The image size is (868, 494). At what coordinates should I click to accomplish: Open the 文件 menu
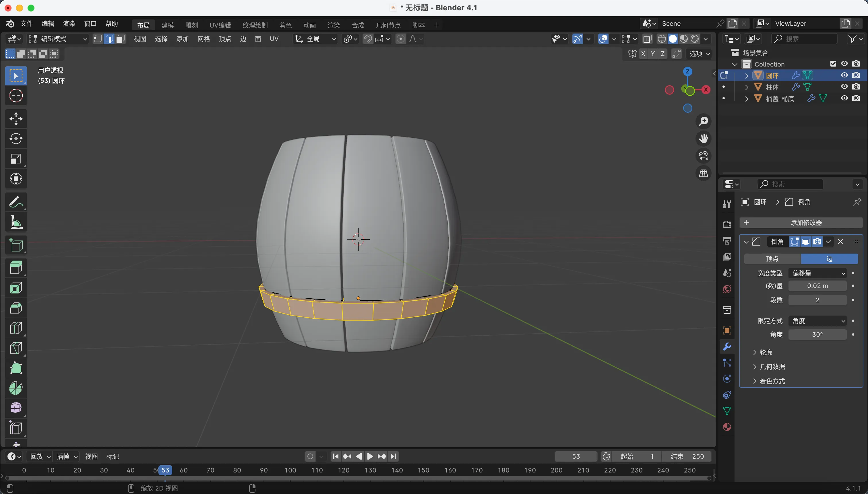(26, 24)
